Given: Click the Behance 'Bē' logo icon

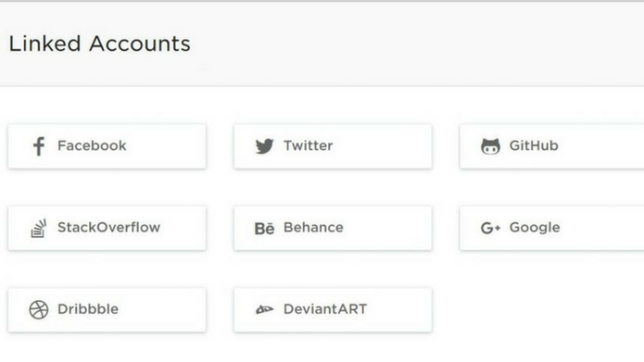Looking at the screenshot, I should point(264,228).
